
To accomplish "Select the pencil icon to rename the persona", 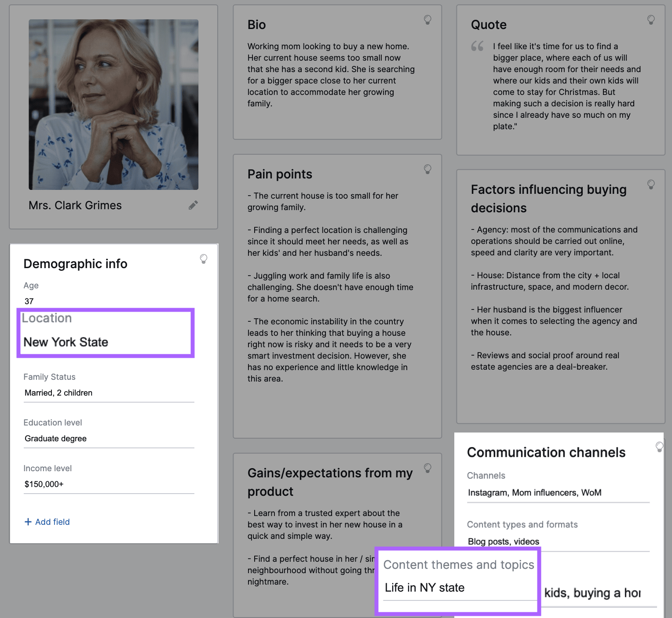I will coord(193,205).
